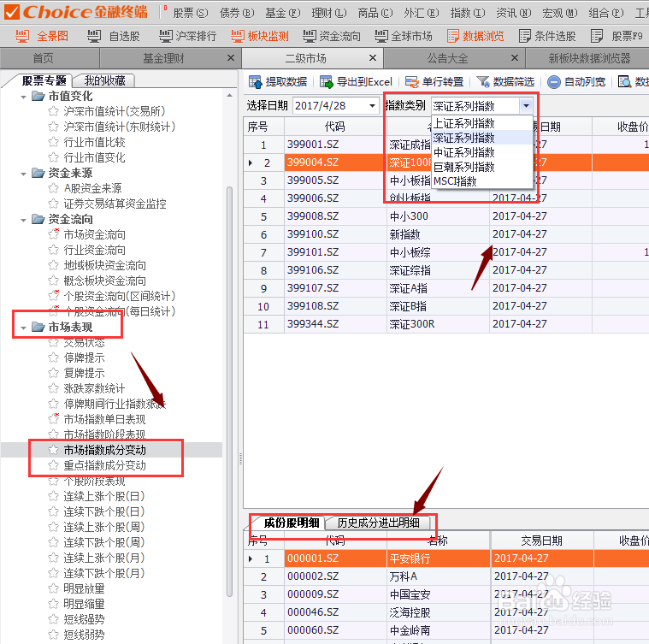Screen dimensions: 649x644
Task: Collapse the 市场表现 folder
Action: pos(24,328)
